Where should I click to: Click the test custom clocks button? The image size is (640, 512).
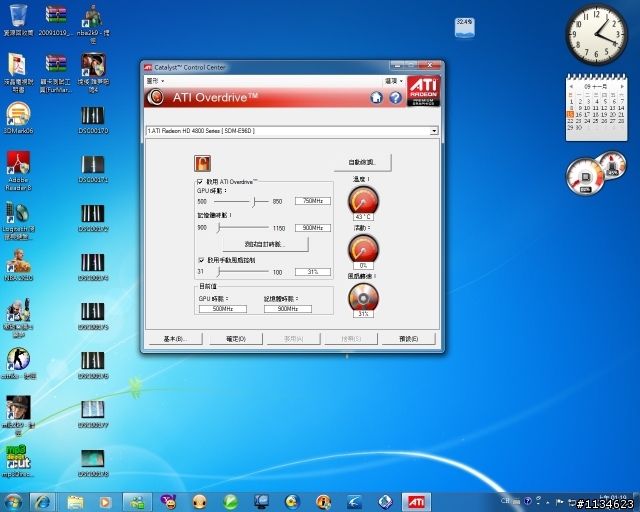(x=265, y=244)
